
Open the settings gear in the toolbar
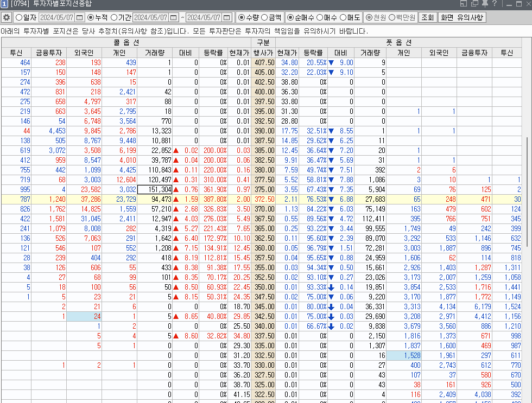7,17
